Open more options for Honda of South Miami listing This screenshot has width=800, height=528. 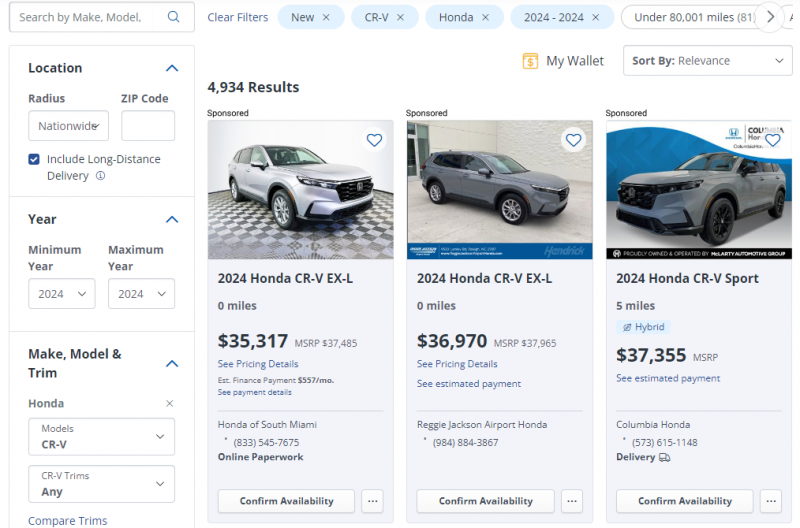tap(373, 501)
